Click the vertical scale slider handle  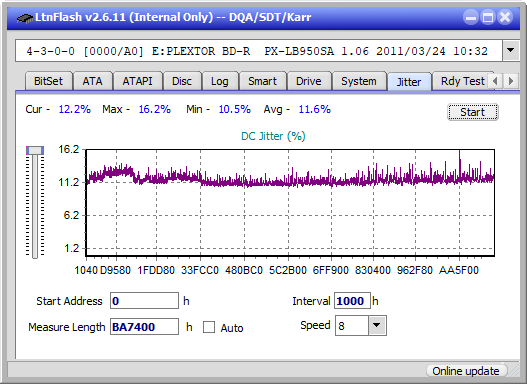tap(35, 150)
